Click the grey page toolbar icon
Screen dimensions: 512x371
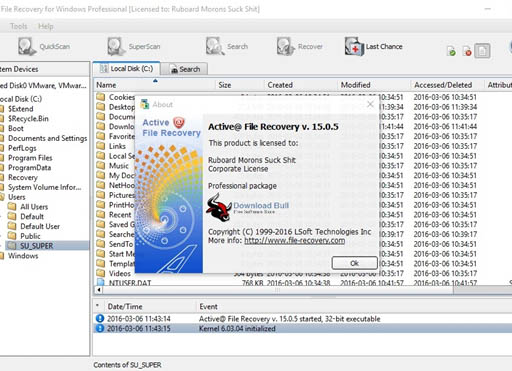point(482,51)
